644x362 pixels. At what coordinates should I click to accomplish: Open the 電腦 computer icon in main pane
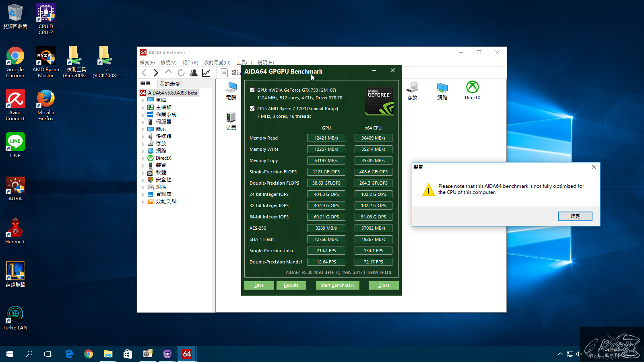click(231, 90)
